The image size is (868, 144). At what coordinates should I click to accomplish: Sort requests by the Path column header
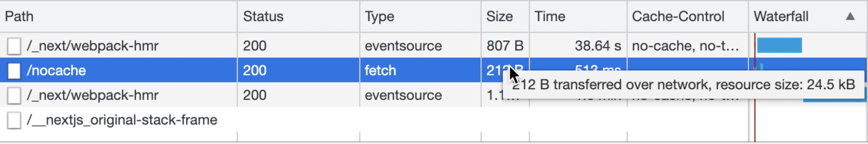click(19, 17)
